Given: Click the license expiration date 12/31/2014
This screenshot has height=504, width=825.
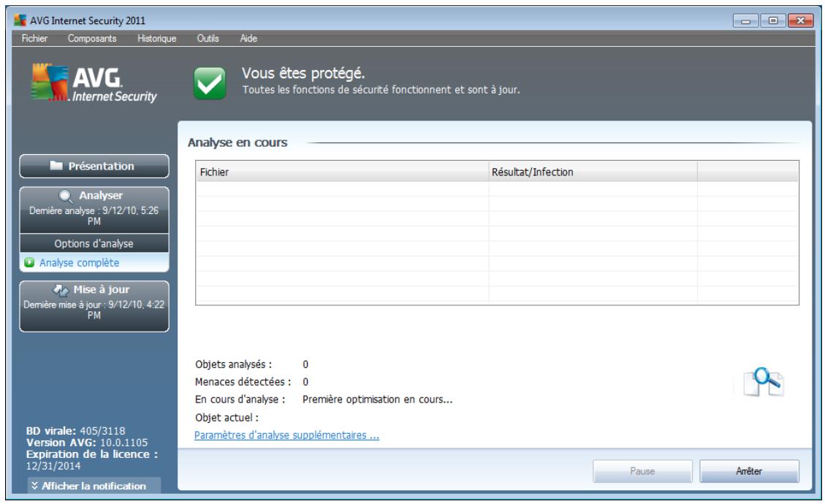Looking at the screenshot, I should (53, 466).
